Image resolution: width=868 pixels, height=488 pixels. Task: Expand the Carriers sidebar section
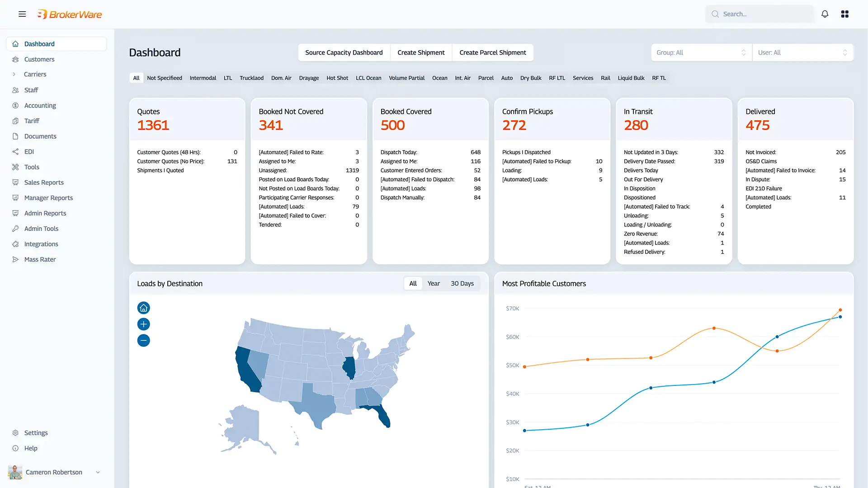(35, 74)
